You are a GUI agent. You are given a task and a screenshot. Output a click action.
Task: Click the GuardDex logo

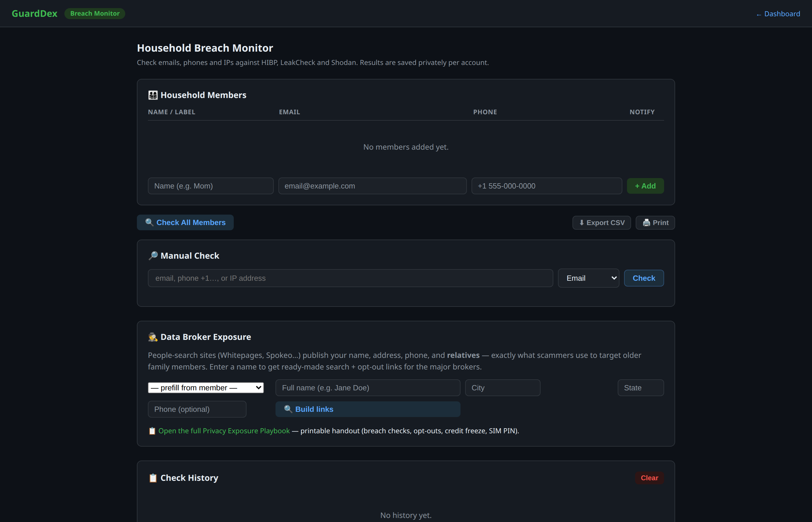pyautogui.click(x=35, y=14)
